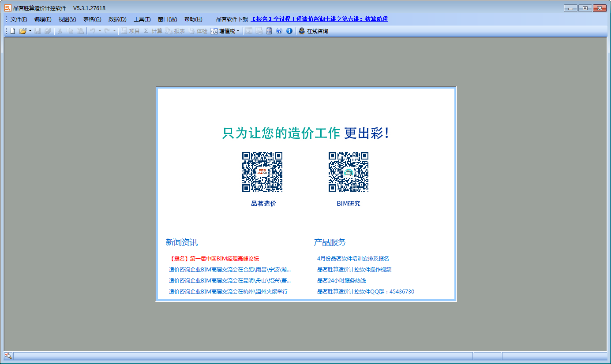Open the 全过程工程造价咨询十讲 banner link

tap(319, 19)
